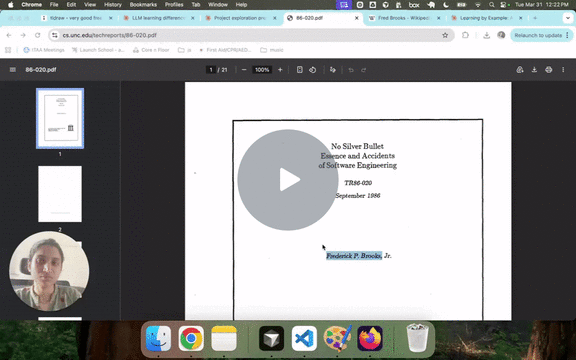
Task: Select the PDF draw annotation tool
Action: (333, 70)
